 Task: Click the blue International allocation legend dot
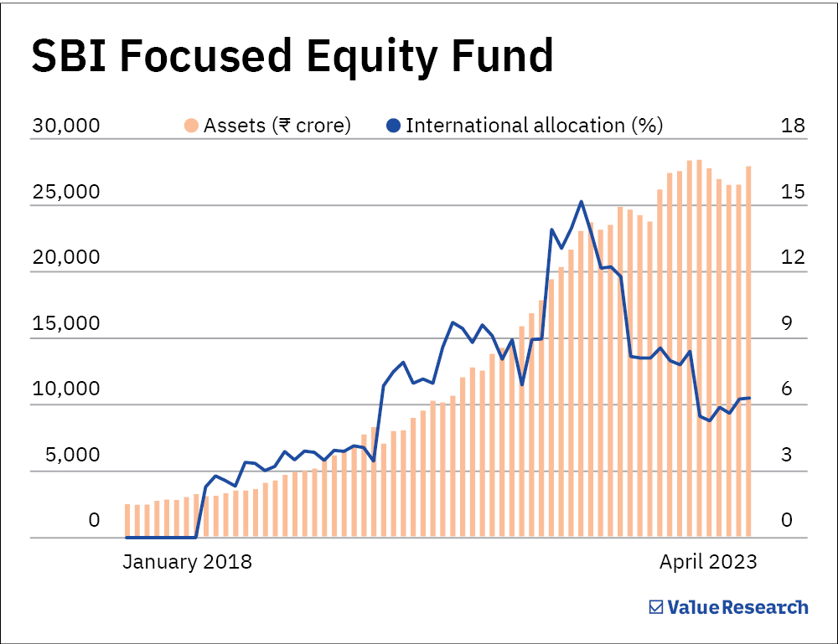(393, 126)
